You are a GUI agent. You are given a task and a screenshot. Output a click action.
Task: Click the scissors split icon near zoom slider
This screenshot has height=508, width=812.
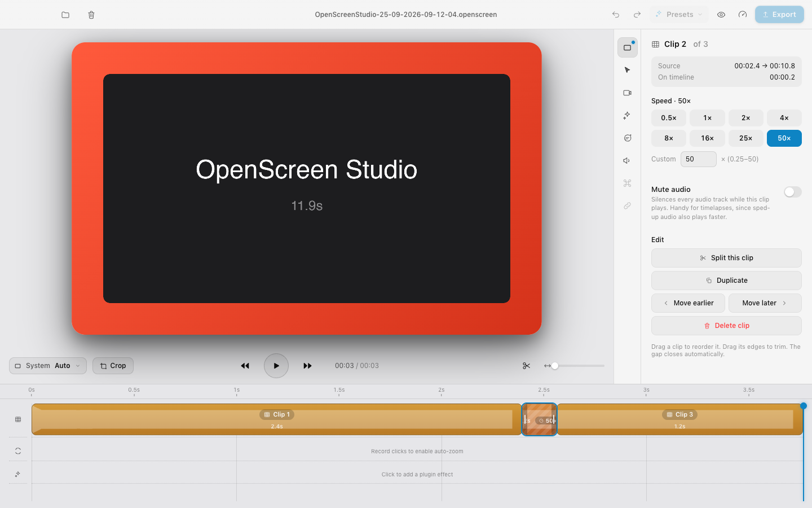pyautogui.click(x=527, y=366)
